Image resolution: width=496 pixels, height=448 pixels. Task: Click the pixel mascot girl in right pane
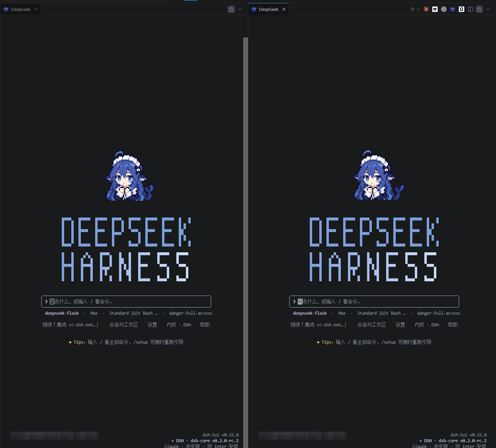click(378, 175)
